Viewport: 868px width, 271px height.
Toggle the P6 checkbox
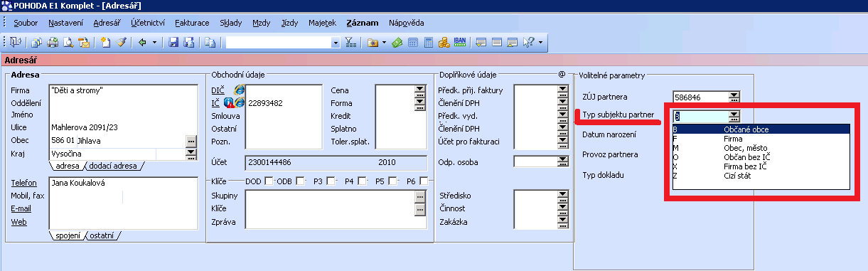tap(424, 181)
